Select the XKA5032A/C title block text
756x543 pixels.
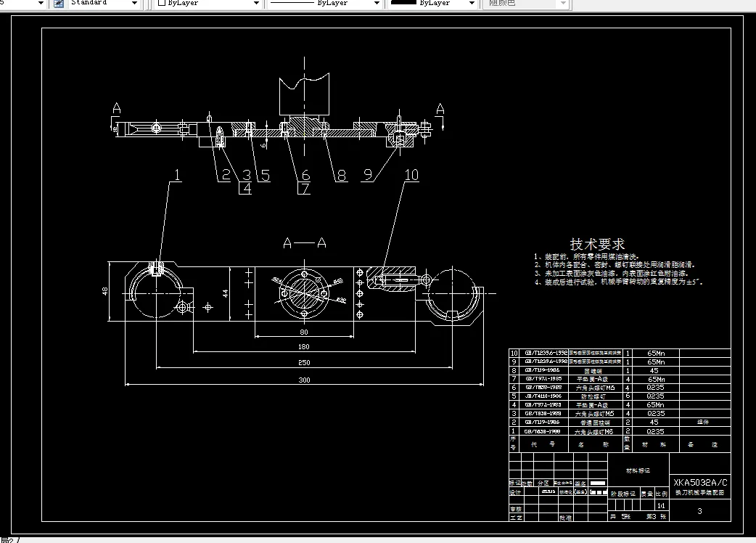pyautogui.click(x=700, y=482)
